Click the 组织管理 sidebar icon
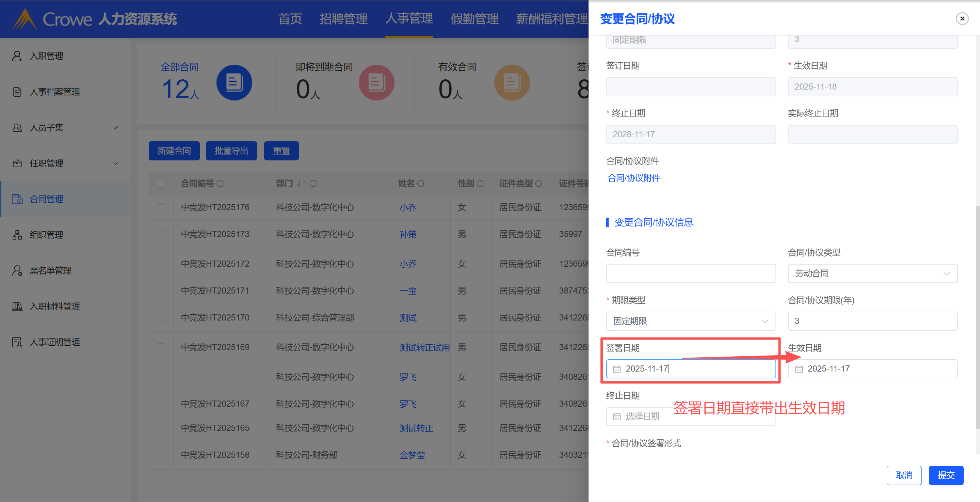980x502 pixels. click(17, 235)
